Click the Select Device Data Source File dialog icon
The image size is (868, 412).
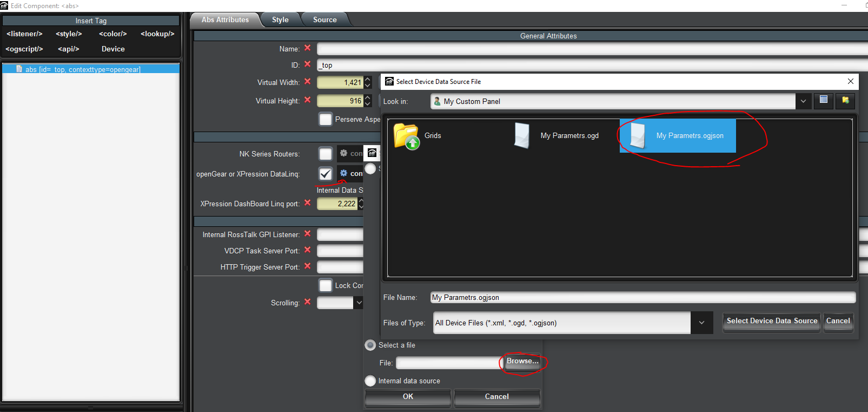coord(389,82)
